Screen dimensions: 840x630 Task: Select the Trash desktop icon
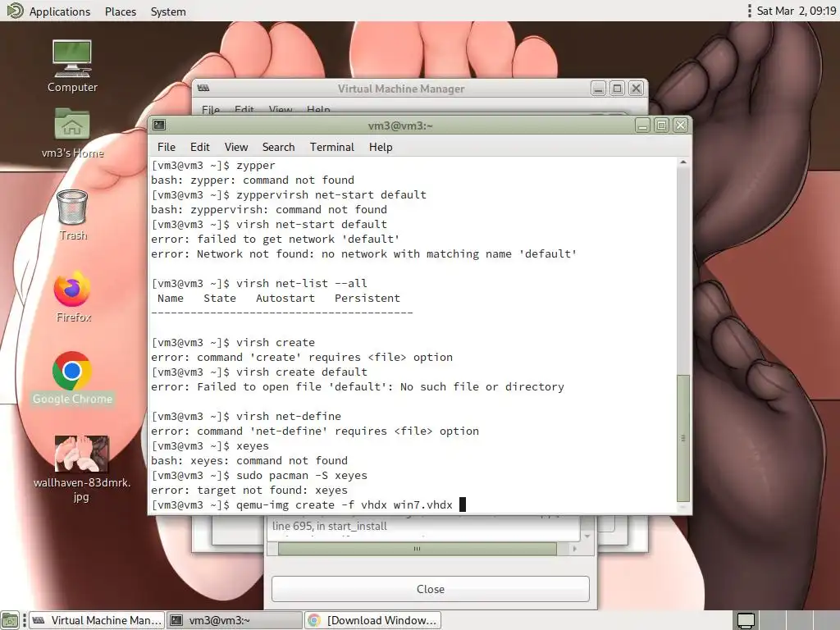72,215
